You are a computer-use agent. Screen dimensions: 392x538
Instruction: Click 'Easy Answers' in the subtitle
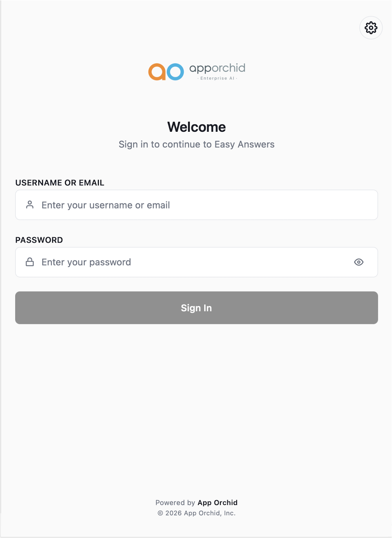(x=244, y=144)
